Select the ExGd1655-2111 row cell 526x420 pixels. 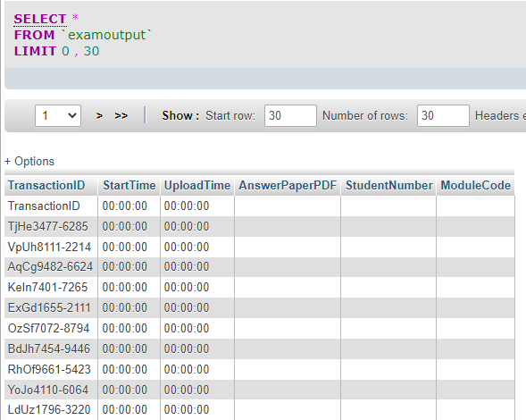tap(51, 308)
